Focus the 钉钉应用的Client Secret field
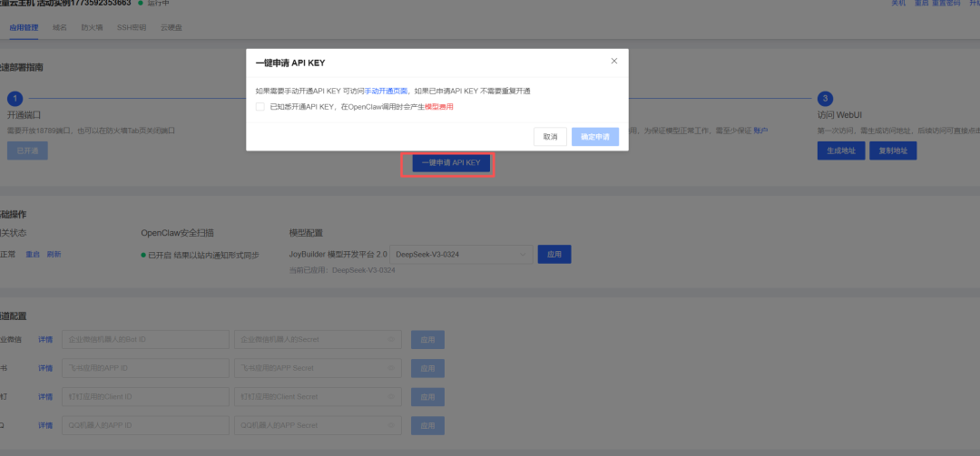The height and width of the screenshot is (456, 980). tap(318, 397)
